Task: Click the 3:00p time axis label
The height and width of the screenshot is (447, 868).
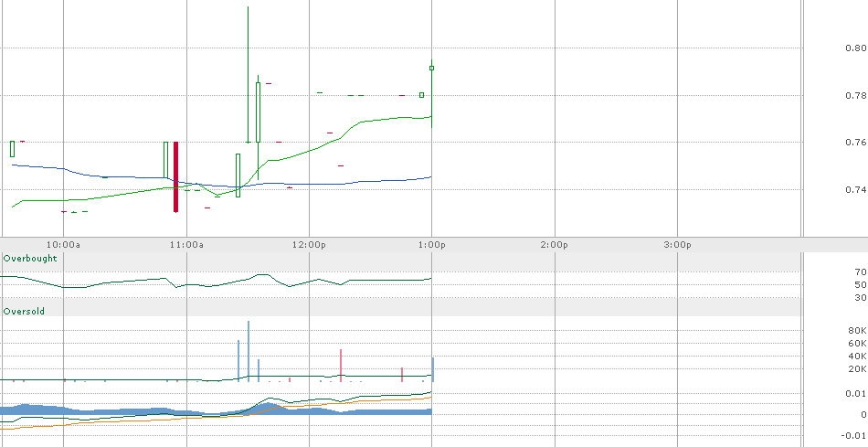Action: click(678, 245)
